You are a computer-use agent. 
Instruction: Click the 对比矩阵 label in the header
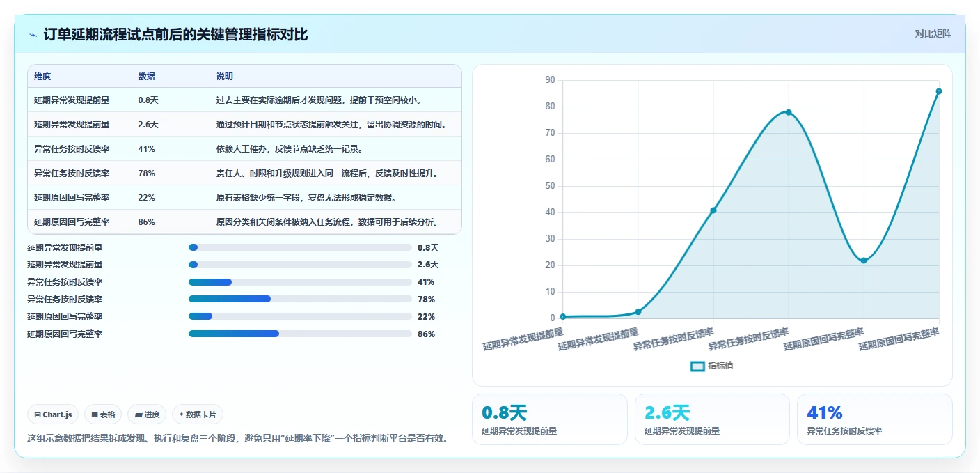click(x=933, y=33)
